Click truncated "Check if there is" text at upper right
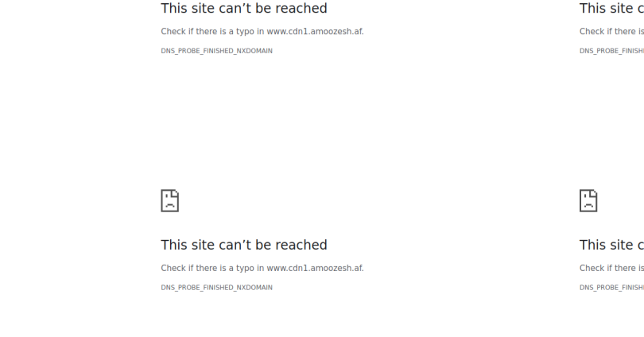 611,32
